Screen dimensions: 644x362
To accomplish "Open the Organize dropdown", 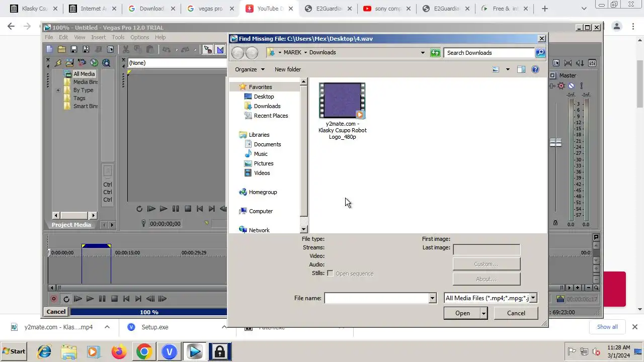I will coord(250,69).
